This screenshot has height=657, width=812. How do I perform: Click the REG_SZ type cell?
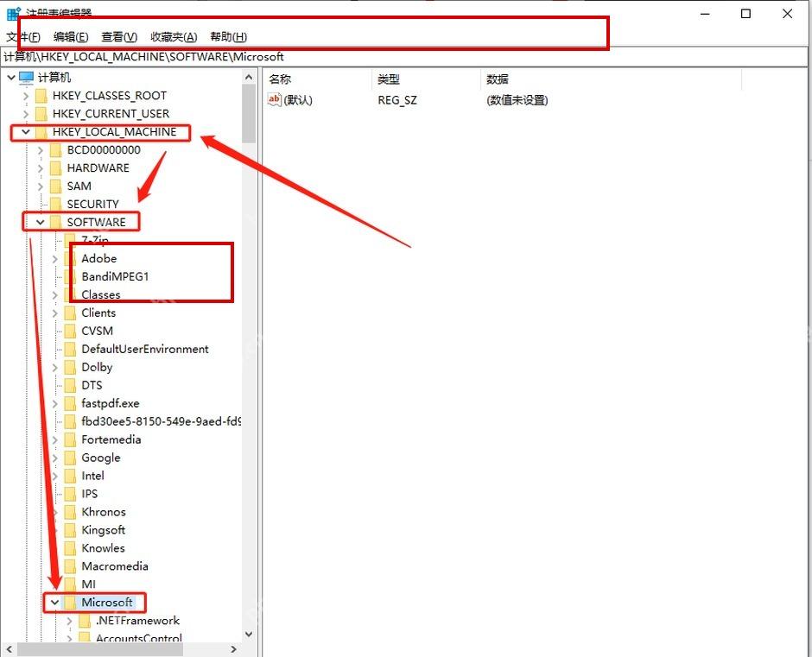pos(397,100)
